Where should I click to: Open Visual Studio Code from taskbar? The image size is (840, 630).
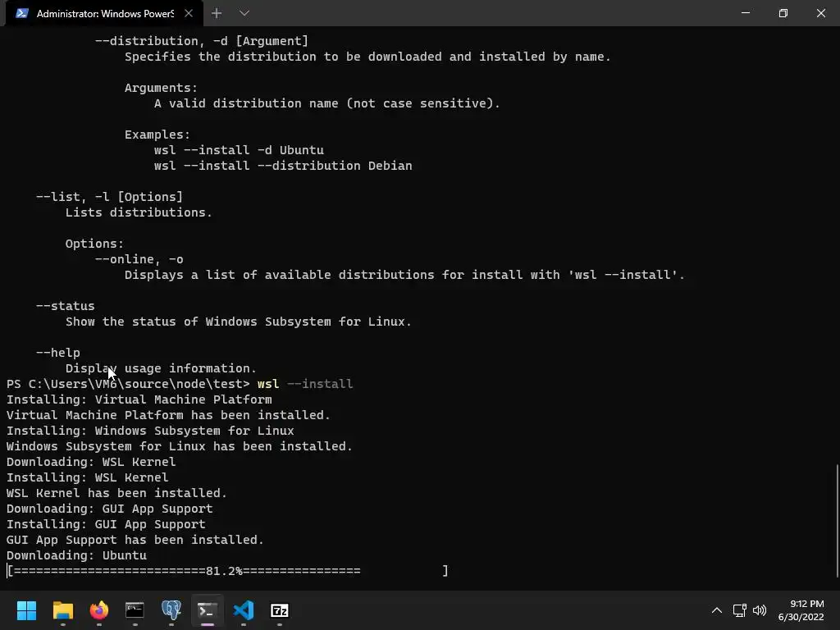tap(243, 610)
